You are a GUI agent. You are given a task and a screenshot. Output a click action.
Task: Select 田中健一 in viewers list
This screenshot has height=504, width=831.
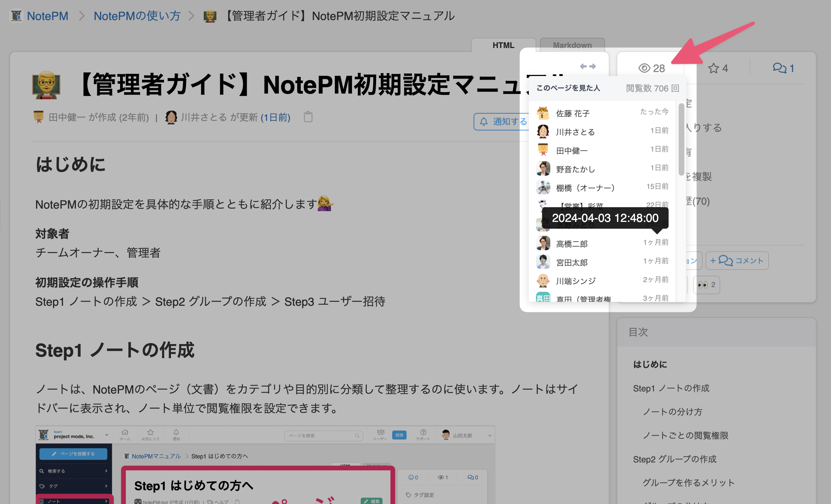pos(602,151)
